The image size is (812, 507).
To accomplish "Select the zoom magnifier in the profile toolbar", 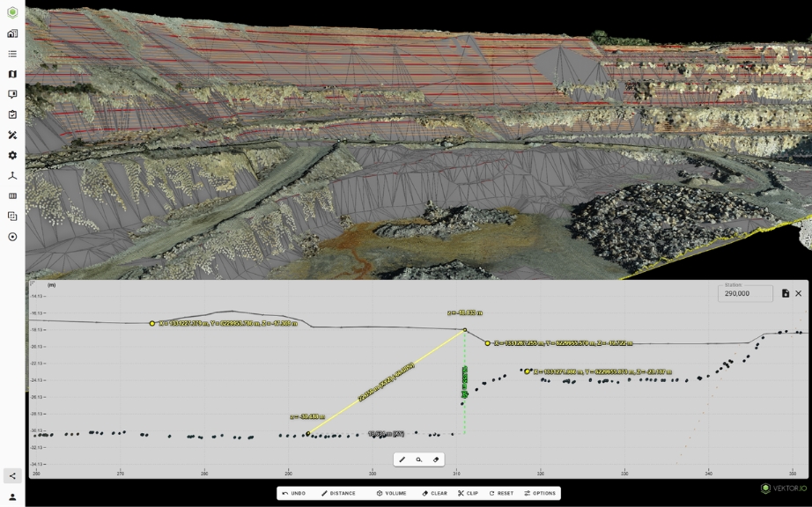I will point(419,459).
